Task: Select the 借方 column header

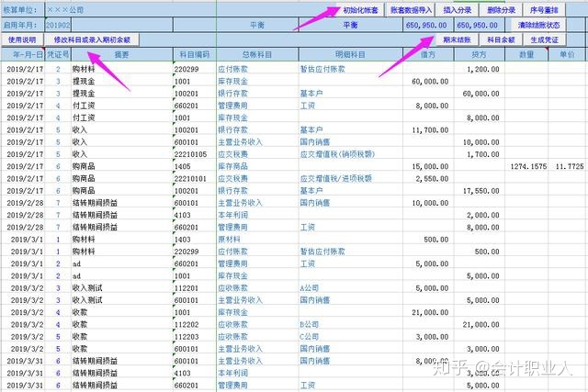Action: click(x=428, y=55)
